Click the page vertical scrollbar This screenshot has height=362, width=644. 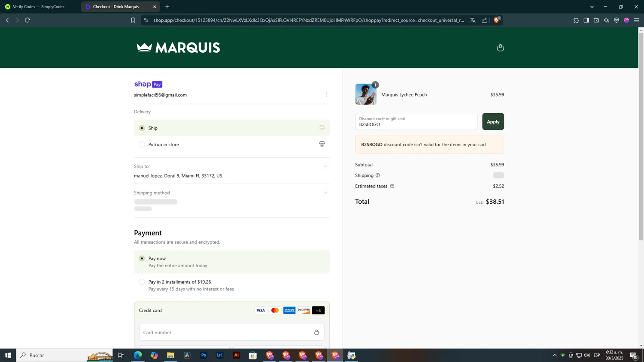coord(641,136)
